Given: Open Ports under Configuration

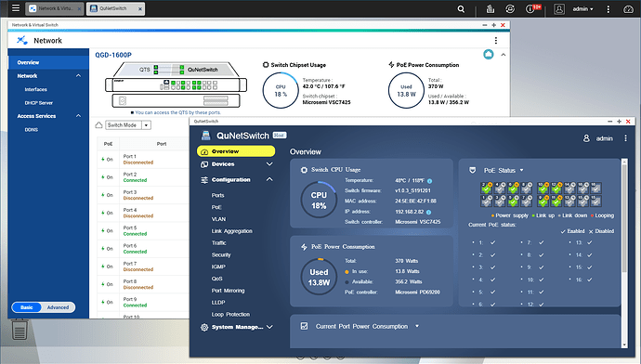Looking at the screenshot, I should point(218,195).
